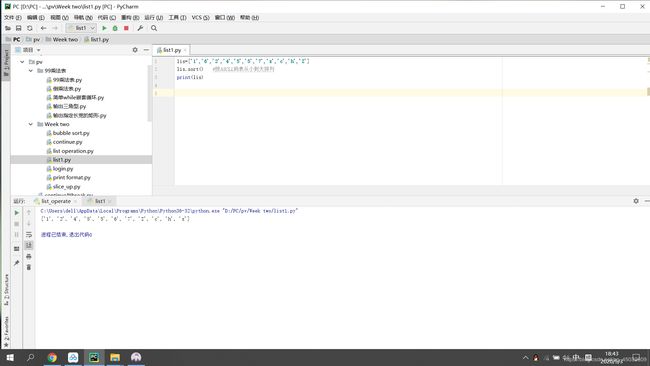Toggle the Structure tool window side tab
This screenshot has height=366, width=650.
[6, 290]
